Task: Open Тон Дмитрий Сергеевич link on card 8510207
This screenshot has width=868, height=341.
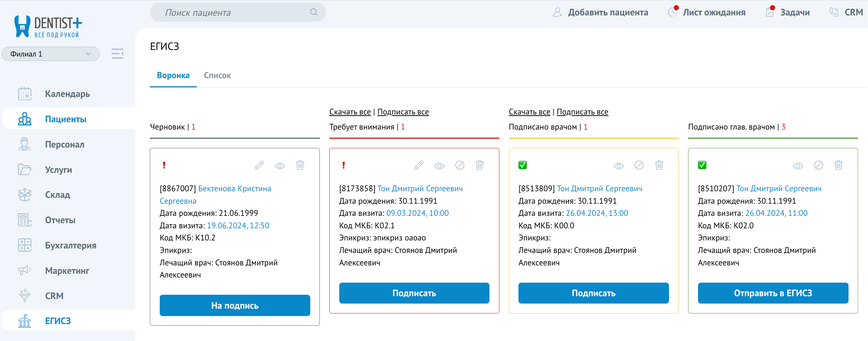Action: click(779, 189)
